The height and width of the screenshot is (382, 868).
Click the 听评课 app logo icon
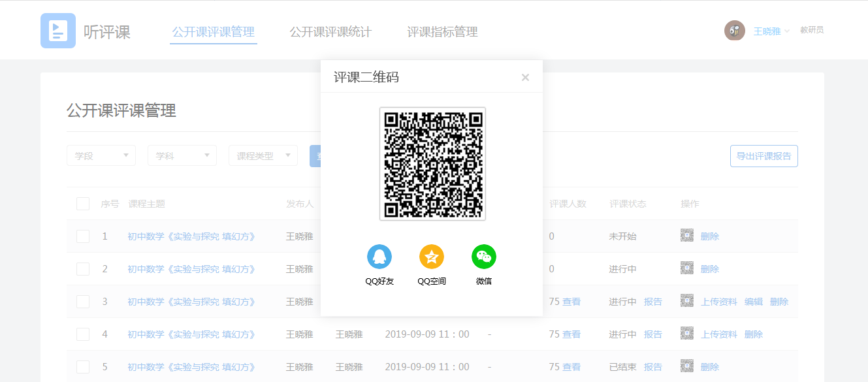tap(58, 31)
